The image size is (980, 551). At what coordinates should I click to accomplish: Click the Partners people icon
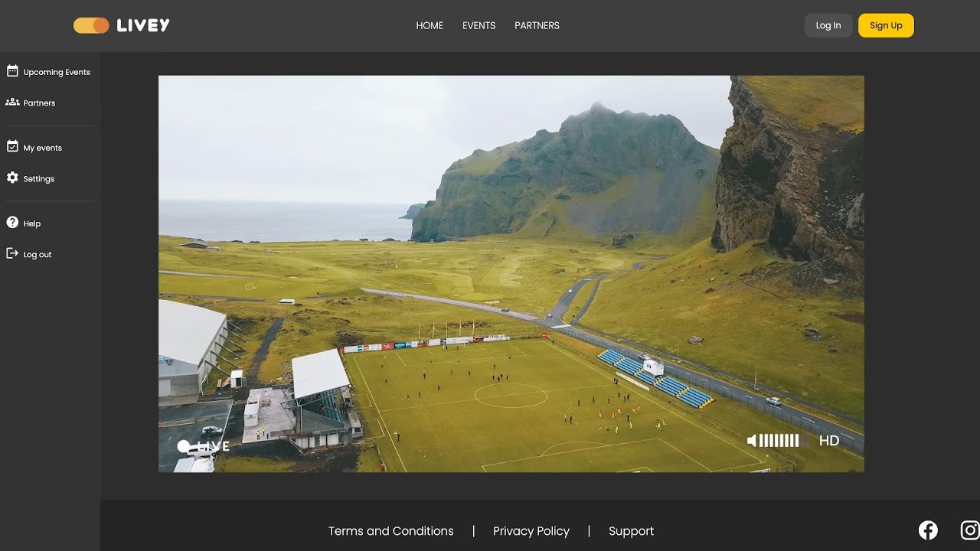point(12,102)
